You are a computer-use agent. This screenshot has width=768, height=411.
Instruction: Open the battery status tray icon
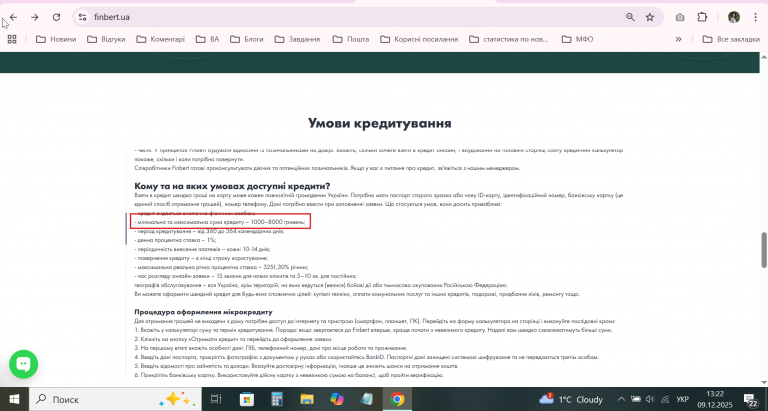point(635,399)
